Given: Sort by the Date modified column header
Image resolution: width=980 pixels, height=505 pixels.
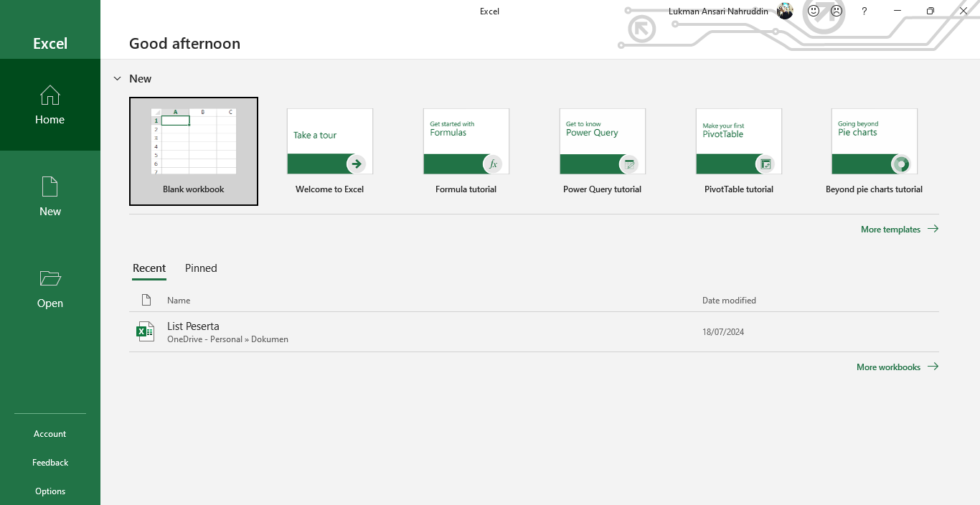Looking at the screenshot, I should (x=729, y=301).
